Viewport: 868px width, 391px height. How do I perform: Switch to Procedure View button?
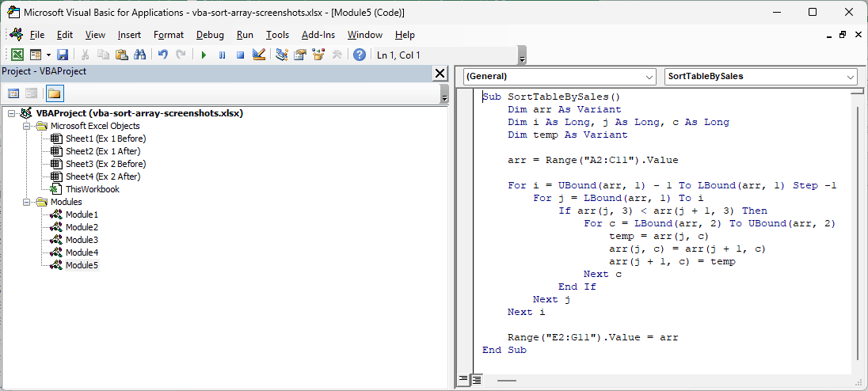(x=463, y=381)
